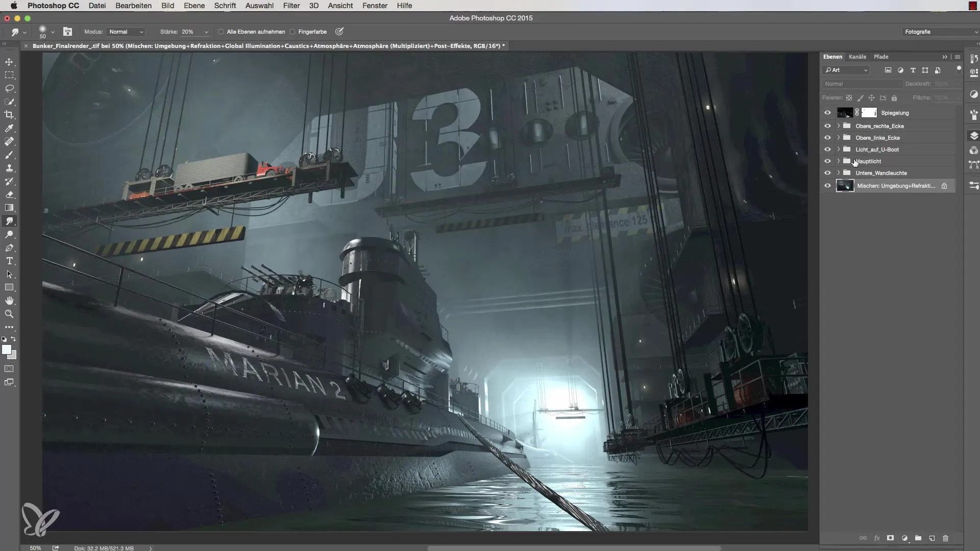Viewport: 980px width, 551px height.
Task: Filter layers by smart objects
Action: pos(938,70)
